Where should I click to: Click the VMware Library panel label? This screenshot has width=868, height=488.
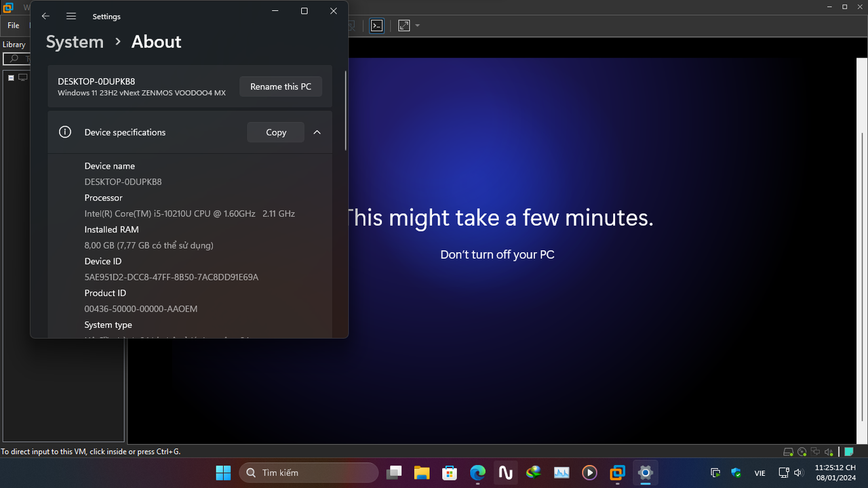(x=14, y=45)
